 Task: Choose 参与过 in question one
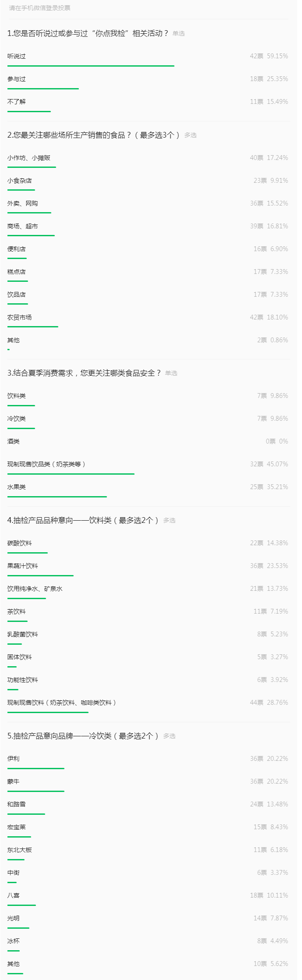tap(148, 82)
